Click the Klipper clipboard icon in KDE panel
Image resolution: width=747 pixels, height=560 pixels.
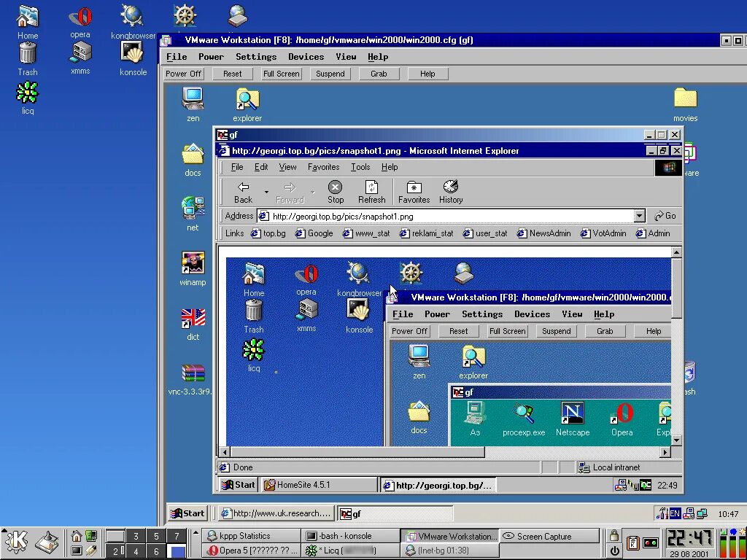[x=633, y=542]
